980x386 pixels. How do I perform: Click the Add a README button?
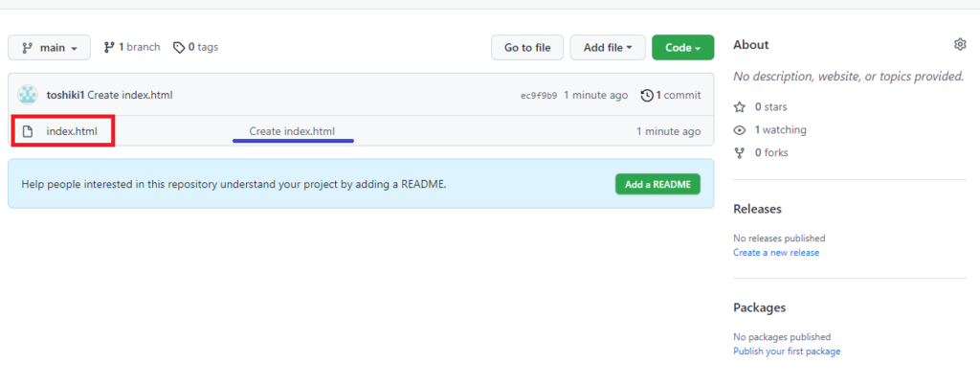tap(657, 184)
